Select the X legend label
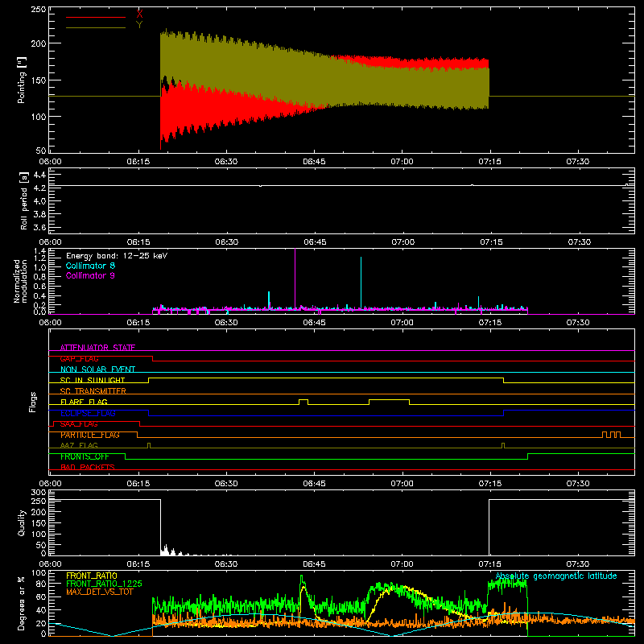This screenshot has width=644, height=644. [x=139, y=14]
